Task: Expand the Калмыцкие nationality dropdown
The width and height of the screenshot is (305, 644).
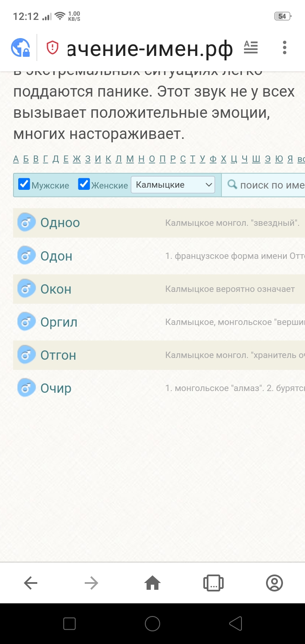Action: pos(173,185)
